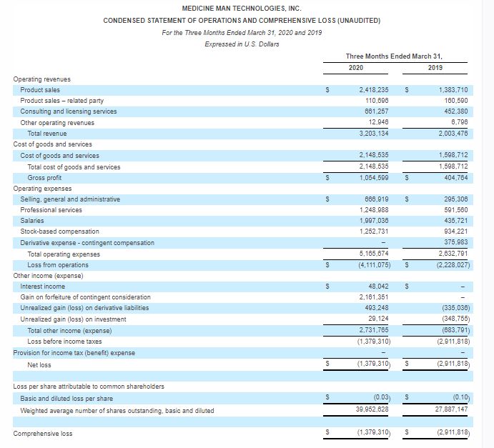Click the Product sales row label
The height and width of the screenshot is (448, 494).
coord(40,90)
